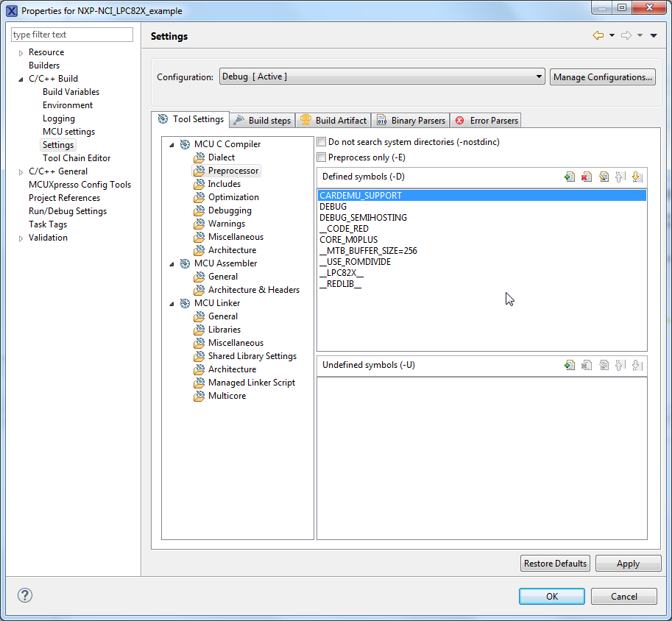672x621 pixels.
Task: Click the forward navigation arrow icon
Action: click(x=626, y=35)
